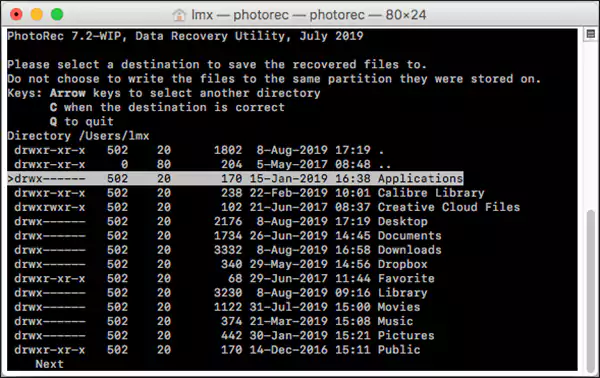
Task: Minimize the terminal with yellow button
Action: (37, 15)
